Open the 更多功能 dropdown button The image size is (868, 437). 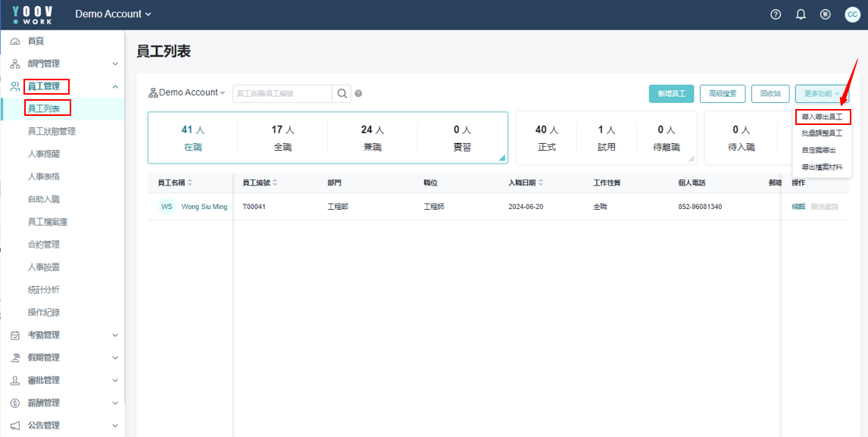(x=822, y=94)
